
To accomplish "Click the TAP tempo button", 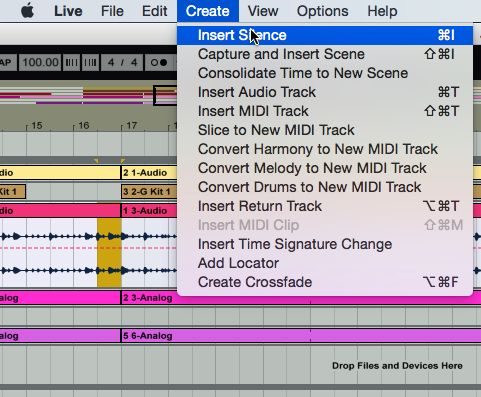I will click(x=8, y=62).
